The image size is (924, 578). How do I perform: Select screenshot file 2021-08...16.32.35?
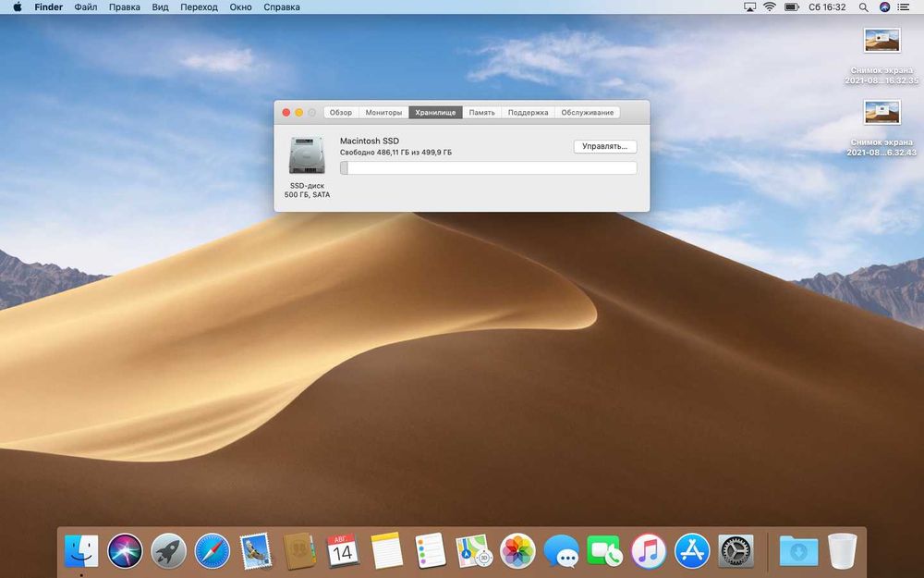(882, 56)
